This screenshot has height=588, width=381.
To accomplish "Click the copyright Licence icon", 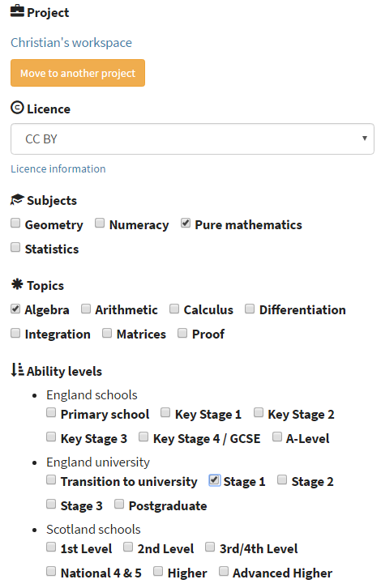I will click(17, 108).
